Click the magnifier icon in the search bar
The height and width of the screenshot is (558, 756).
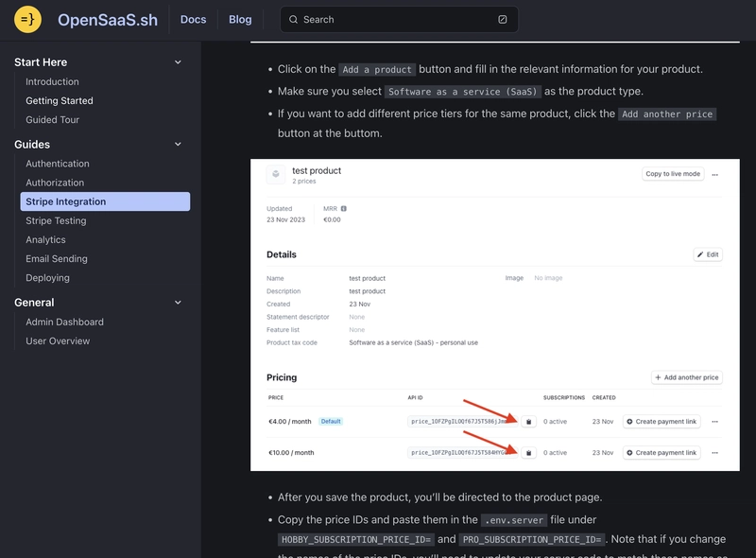[293, 19]
